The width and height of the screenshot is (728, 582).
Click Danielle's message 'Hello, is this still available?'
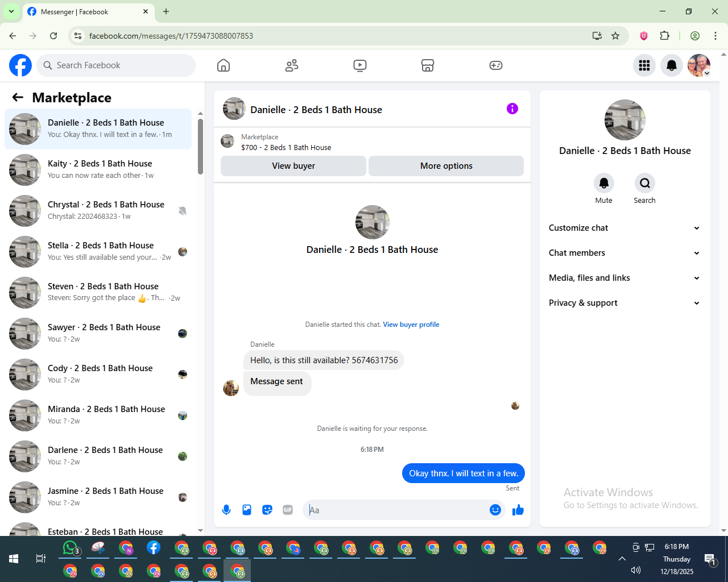[x=324, y=360]
